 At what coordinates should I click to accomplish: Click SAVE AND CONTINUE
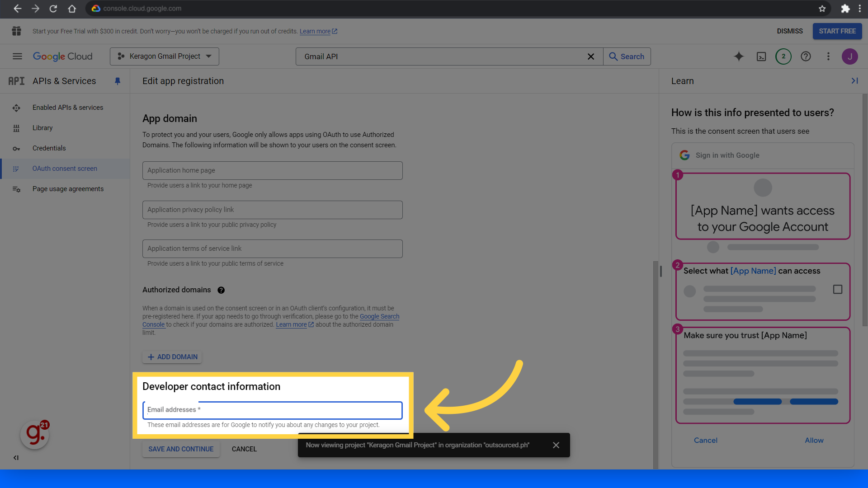tap(181, 449)
